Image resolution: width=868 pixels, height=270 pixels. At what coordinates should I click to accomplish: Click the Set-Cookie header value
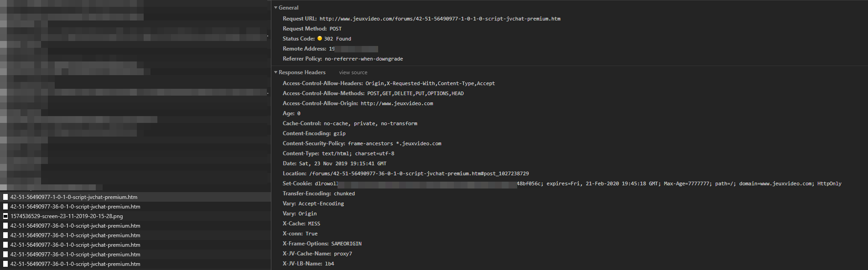[x=578, y=183]
